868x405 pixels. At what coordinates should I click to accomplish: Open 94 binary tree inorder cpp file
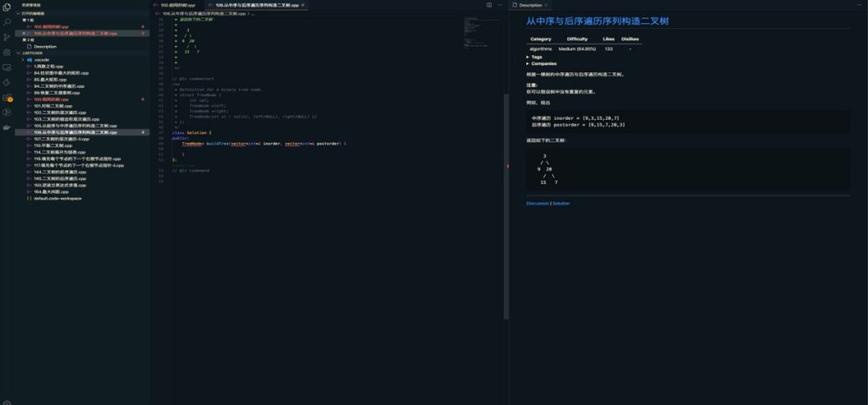[x=59, y=86]
